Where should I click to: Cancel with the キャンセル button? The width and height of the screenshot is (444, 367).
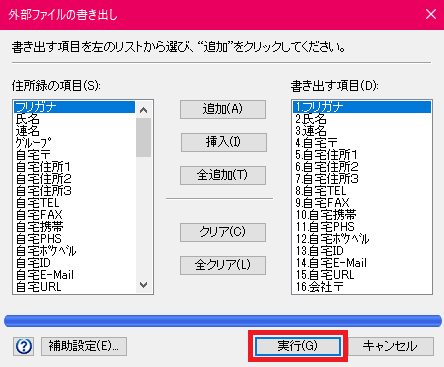click(x=390, y=346)
